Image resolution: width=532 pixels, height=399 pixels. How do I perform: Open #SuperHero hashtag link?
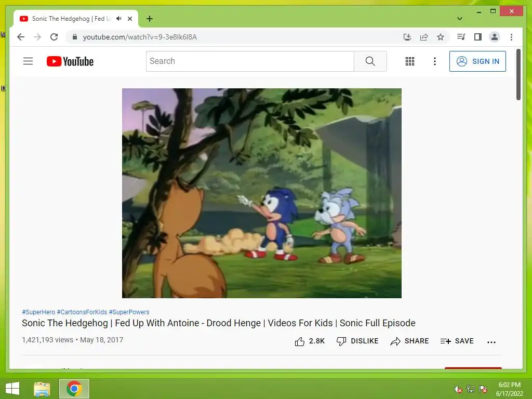pyautogui.click(x=38, y=312)
